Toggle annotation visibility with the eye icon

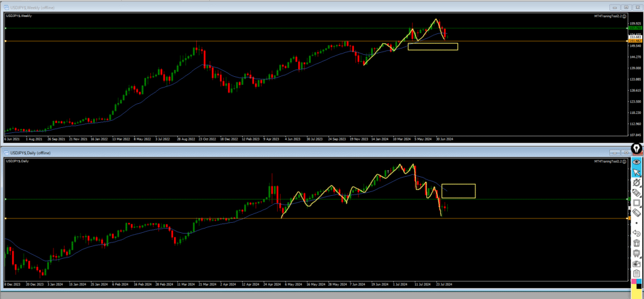point(636,162)
